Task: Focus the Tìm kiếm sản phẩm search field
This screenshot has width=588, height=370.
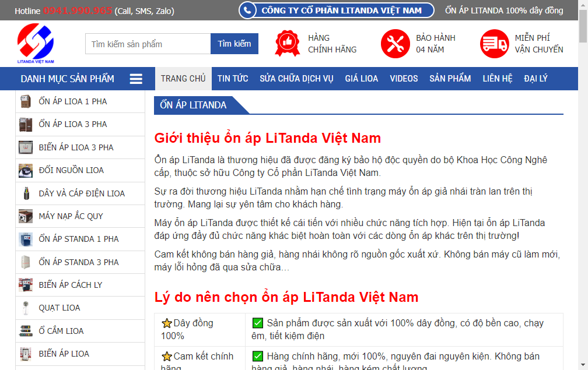Action: tap(148, 44)
